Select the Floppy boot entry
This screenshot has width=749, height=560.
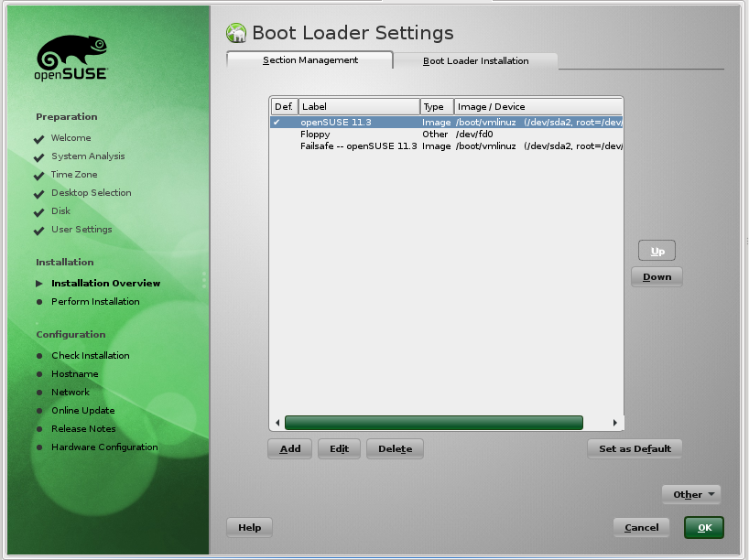click(x=446, y=135)
